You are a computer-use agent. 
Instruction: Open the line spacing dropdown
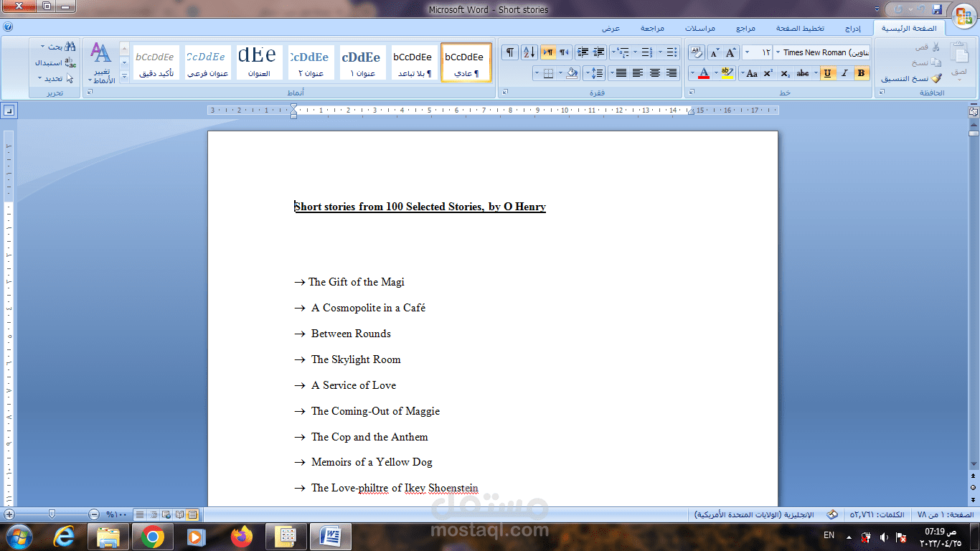click(594, 72)
